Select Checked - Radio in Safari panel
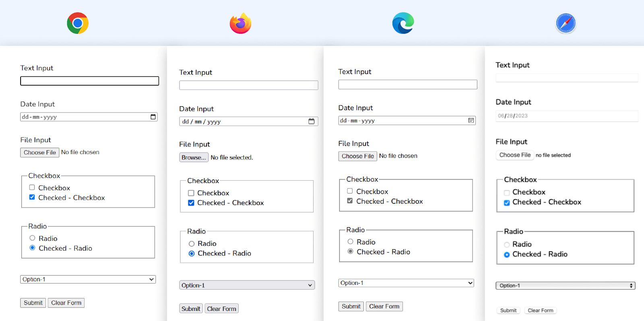 click(507, 255)
